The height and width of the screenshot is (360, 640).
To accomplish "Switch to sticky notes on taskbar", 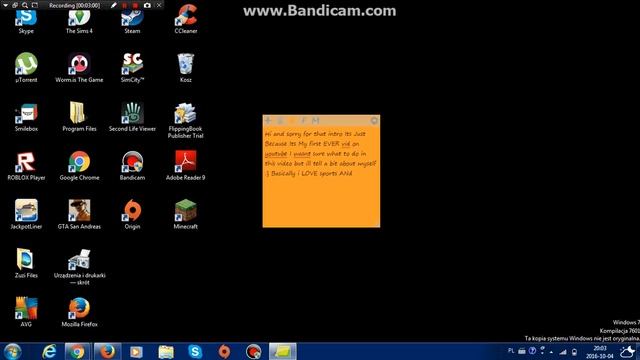I will (x=282, y=351).
